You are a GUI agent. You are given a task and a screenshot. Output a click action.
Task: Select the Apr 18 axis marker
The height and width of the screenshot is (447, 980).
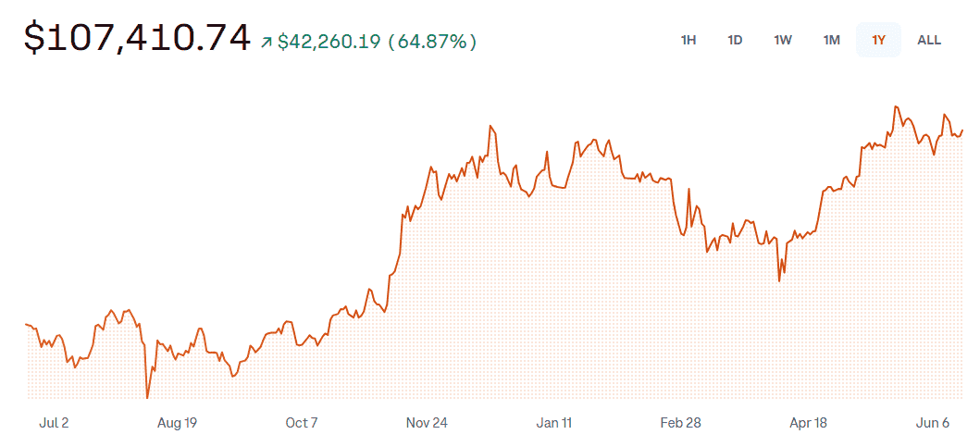click(x=808, y=423)
